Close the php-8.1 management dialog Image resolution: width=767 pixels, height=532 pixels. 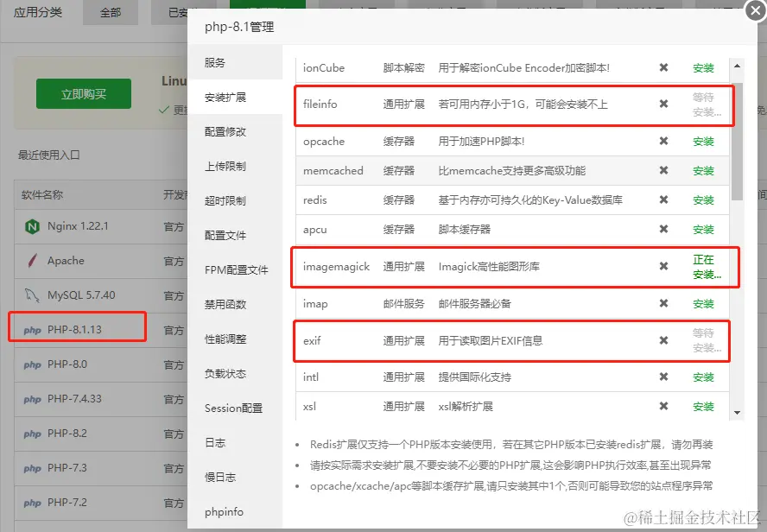[756, 10]
